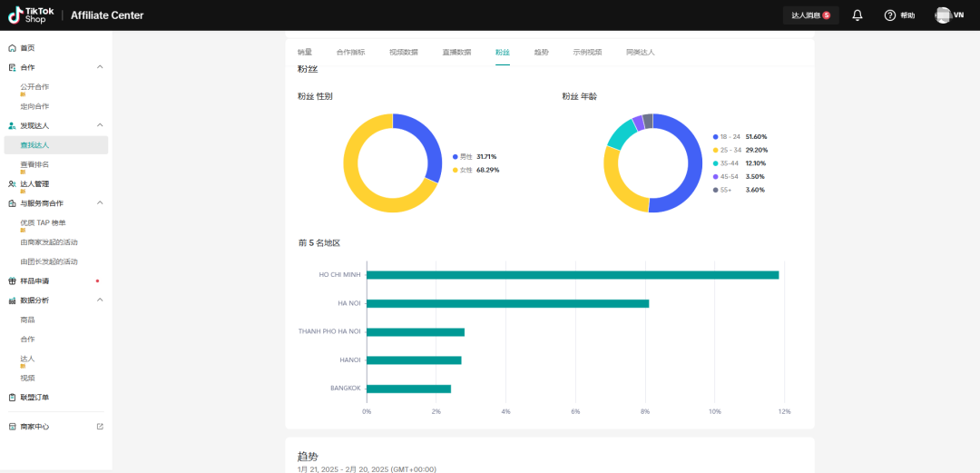Click the 首页 home icon in sidebar
Screen dimensions: 980x473
12,48
